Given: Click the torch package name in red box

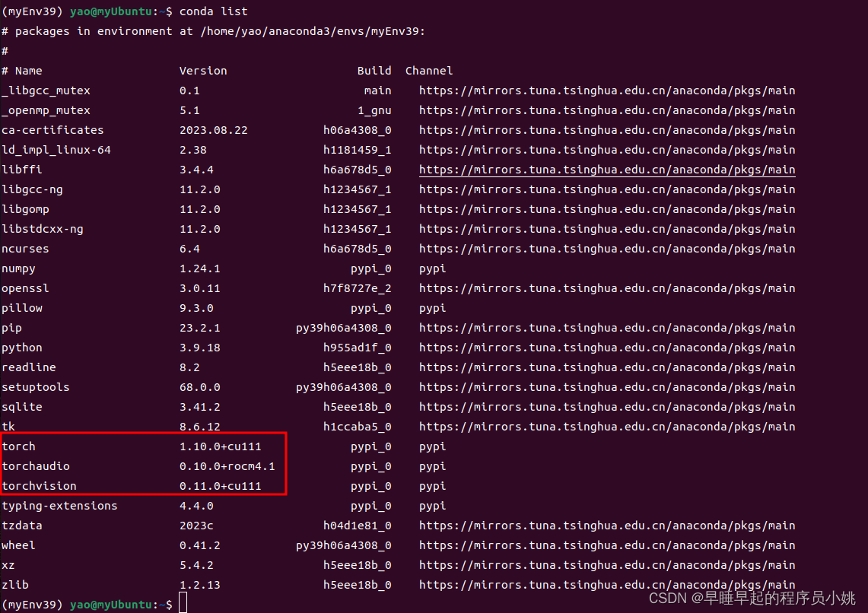Looking at the screenshot, I should point(18,446).
